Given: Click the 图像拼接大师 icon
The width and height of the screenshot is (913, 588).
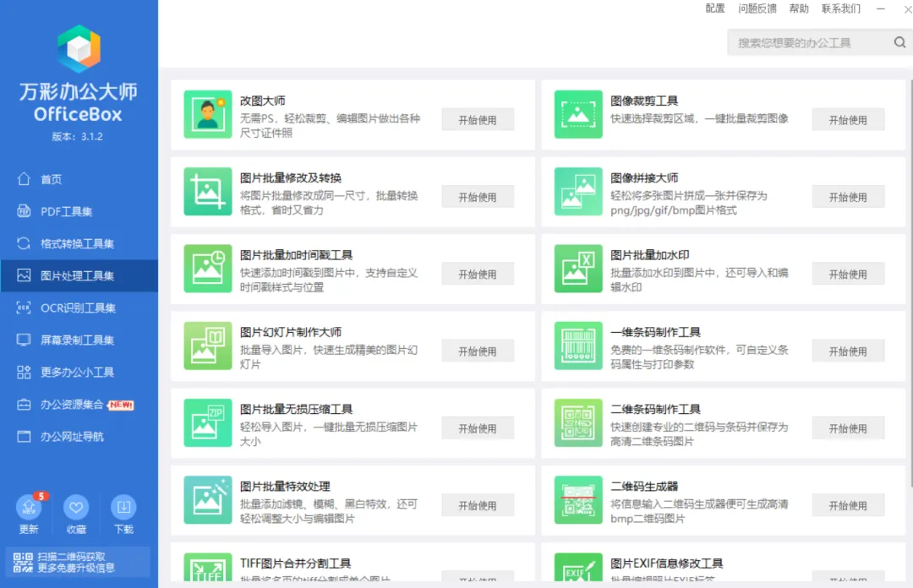Looking at the screenshot, I should point(578,192).
